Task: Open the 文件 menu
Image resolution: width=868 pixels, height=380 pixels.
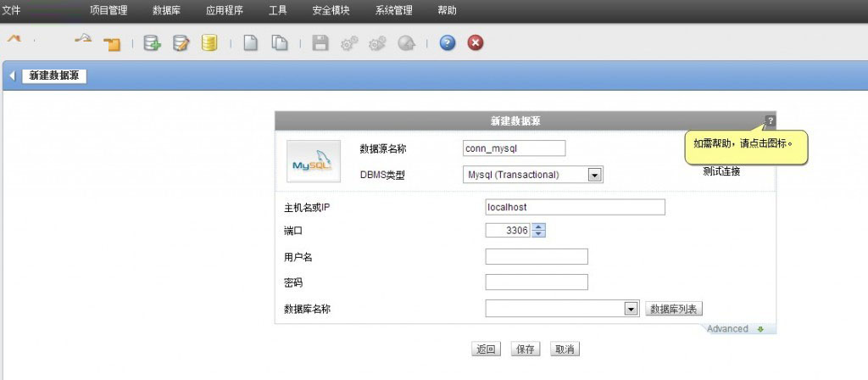Action: click(x=12, y=10)
